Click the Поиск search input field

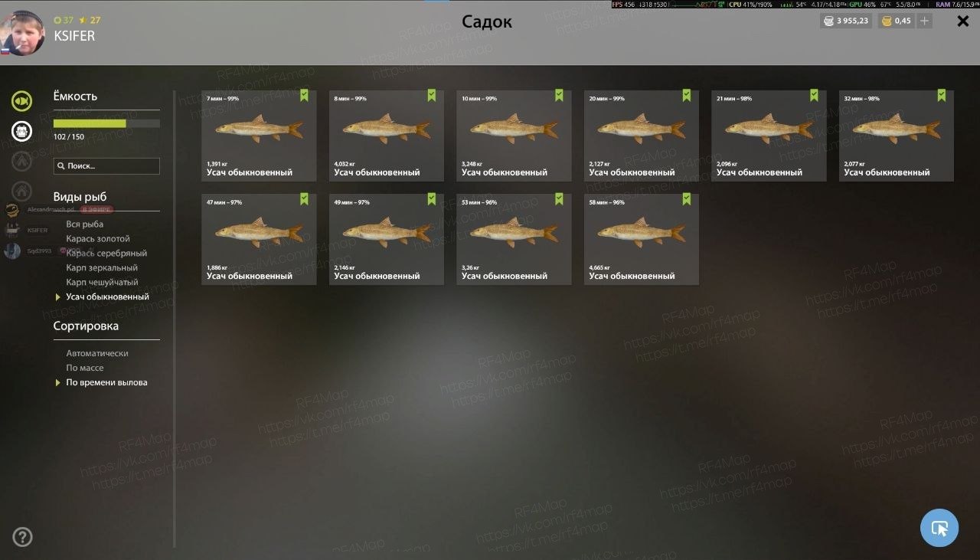pyautogui.click(x=106, y=166)
